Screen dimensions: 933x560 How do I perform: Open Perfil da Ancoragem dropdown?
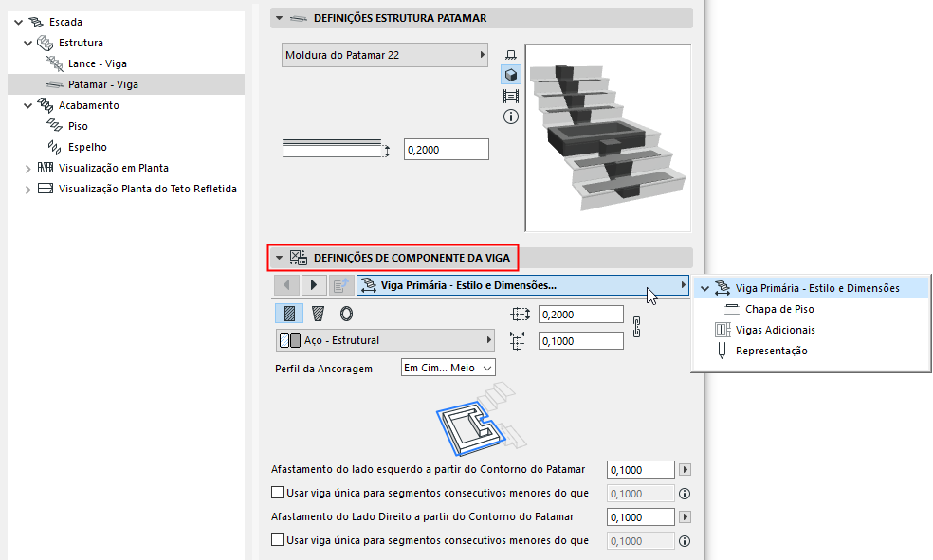448,368
